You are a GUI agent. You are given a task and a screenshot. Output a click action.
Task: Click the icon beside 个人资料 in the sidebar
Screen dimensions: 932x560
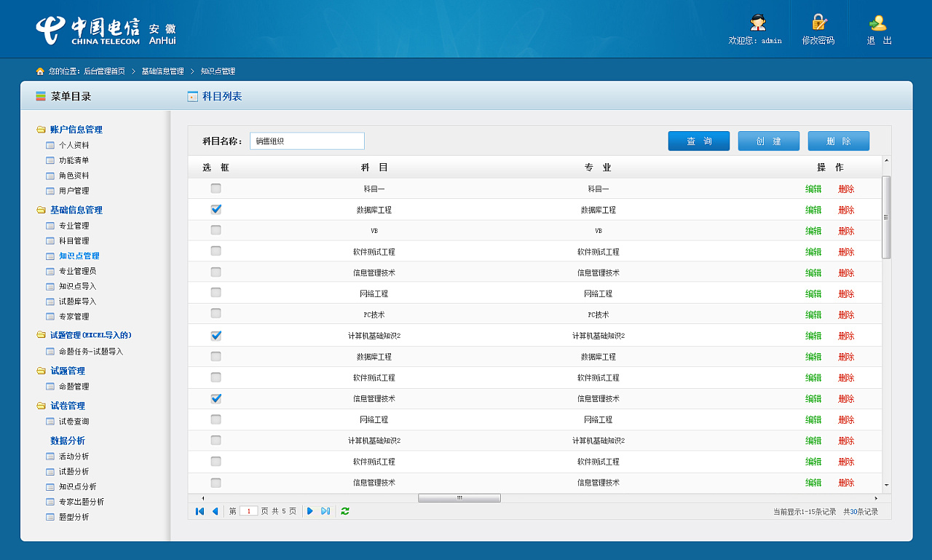click(x=50, y=145)
